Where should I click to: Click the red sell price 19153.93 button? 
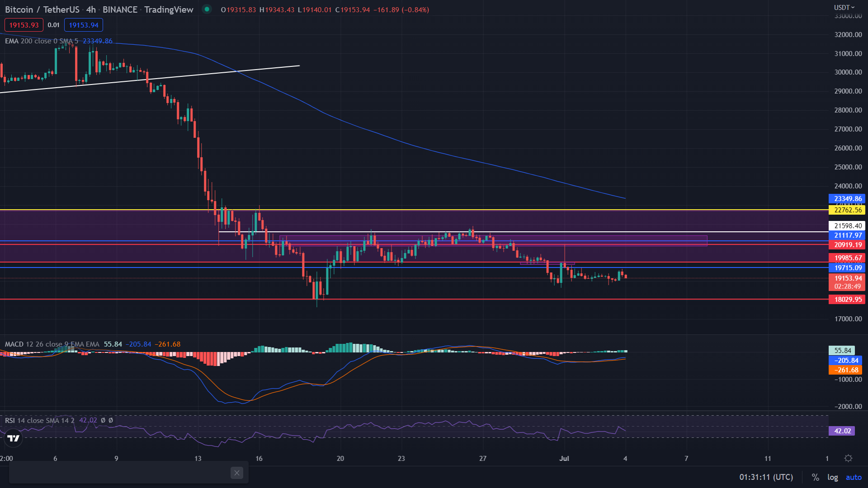coord(24,25)
